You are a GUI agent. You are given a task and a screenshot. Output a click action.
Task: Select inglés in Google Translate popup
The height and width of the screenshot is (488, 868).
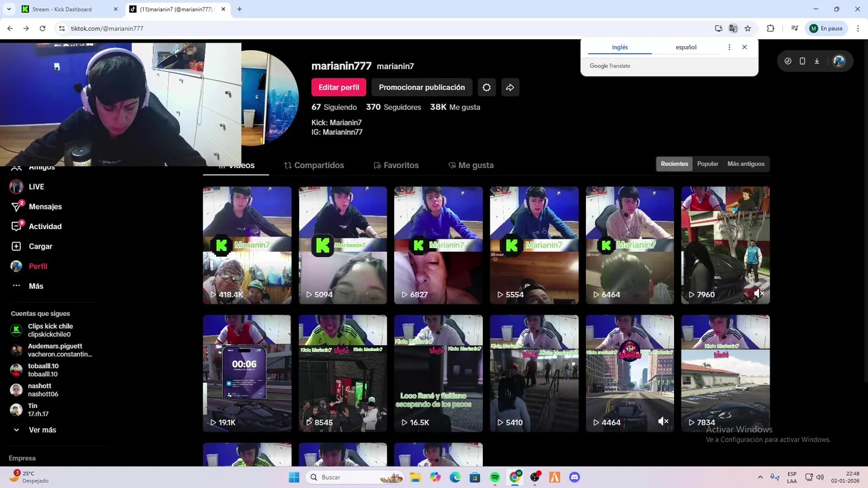tap(620, 47)
